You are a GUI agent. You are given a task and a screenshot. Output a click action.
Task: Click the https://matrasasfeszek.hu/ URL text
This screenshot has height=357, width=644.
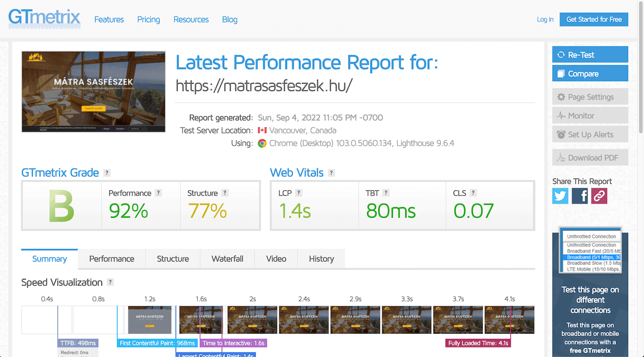[x=264, y=86]
